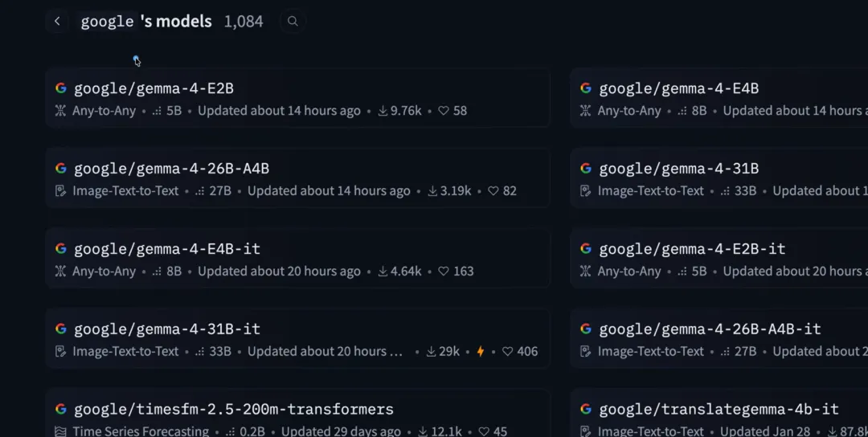Screen dimensions: 868x437
Task: Click the 0.2B size on timesfm card
Action: 252,431
